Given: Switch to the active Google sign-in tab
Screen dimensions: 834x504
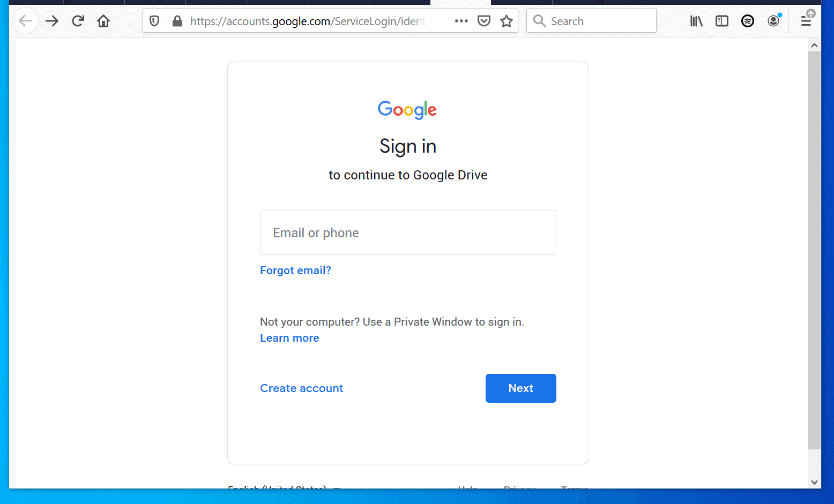Looking at the screenshot, I should tap(461, 2).
